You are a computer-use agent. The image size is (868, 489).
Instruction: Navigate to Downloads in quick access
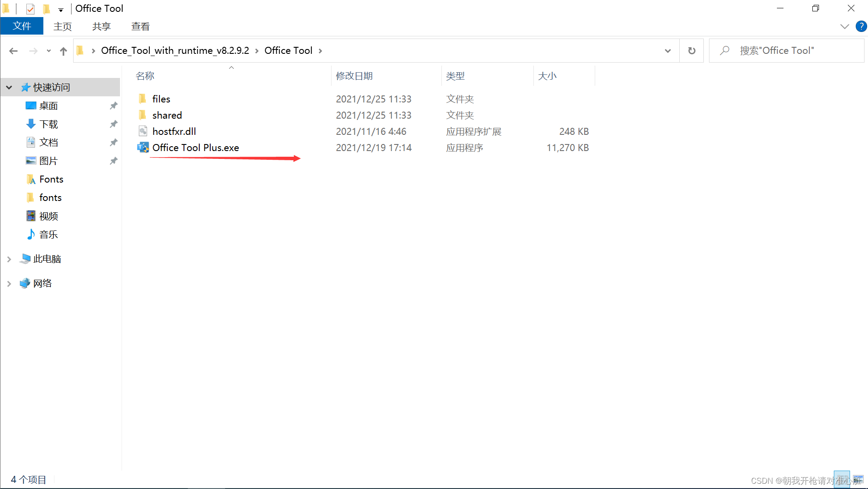click(49, 124)
